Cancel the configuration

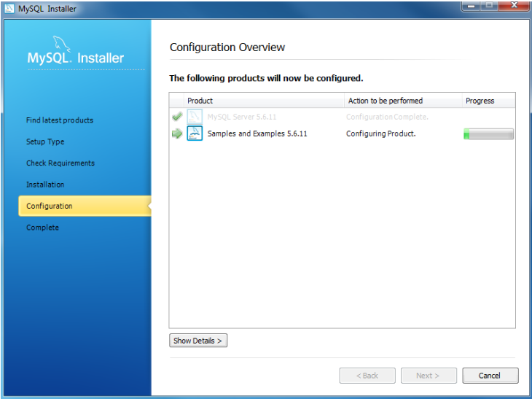coord(490,376)
